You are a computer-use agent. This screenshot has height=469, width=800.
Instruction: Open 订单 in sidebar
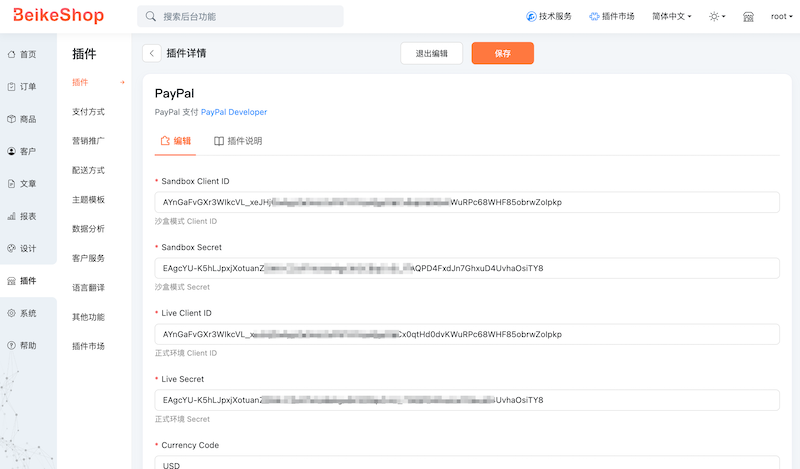[x=22, y=87]
